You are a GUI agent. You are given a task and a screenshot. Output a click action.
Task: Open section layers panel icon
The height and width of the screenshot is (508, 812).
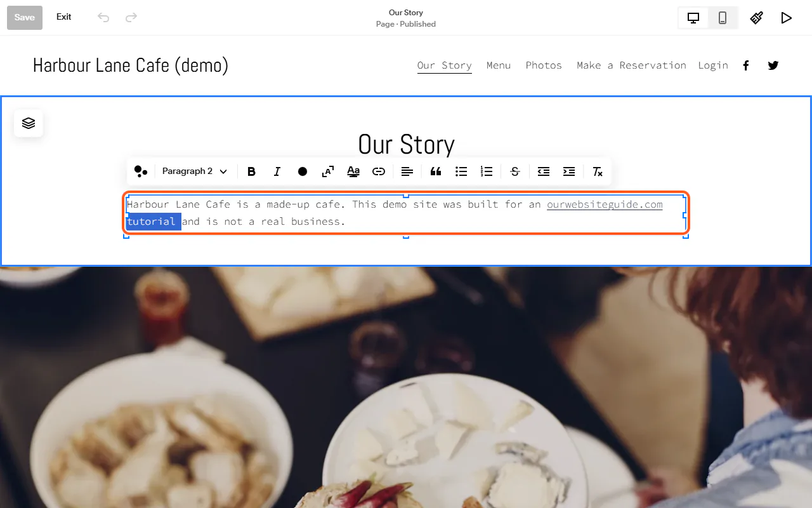point(29,123)
